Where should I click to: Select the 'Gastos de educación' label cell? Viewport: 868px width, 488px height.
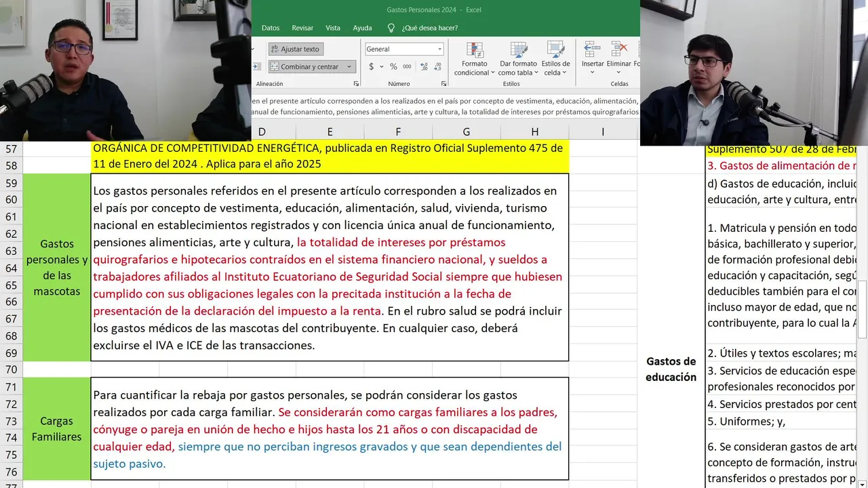(x=671, y=369)
